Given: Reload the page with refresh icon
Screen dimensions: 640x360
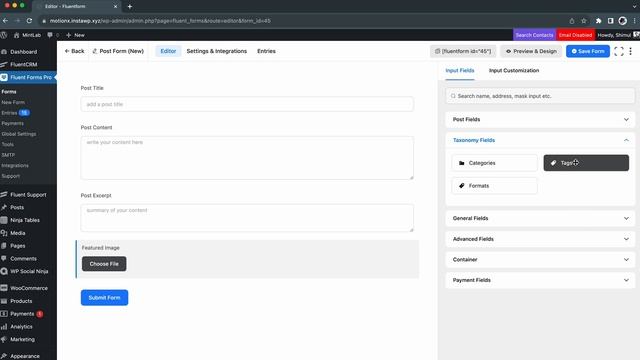Looking at the screenshot, I should (x=29, y=20).
